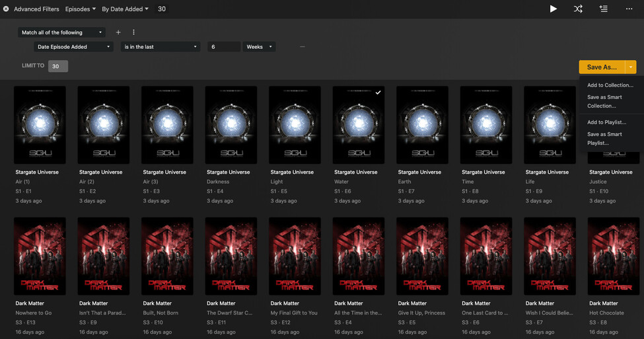Open Stargate Universe Air (3) poster
Viewport: 644px width, 339px height.
point(167,125)
